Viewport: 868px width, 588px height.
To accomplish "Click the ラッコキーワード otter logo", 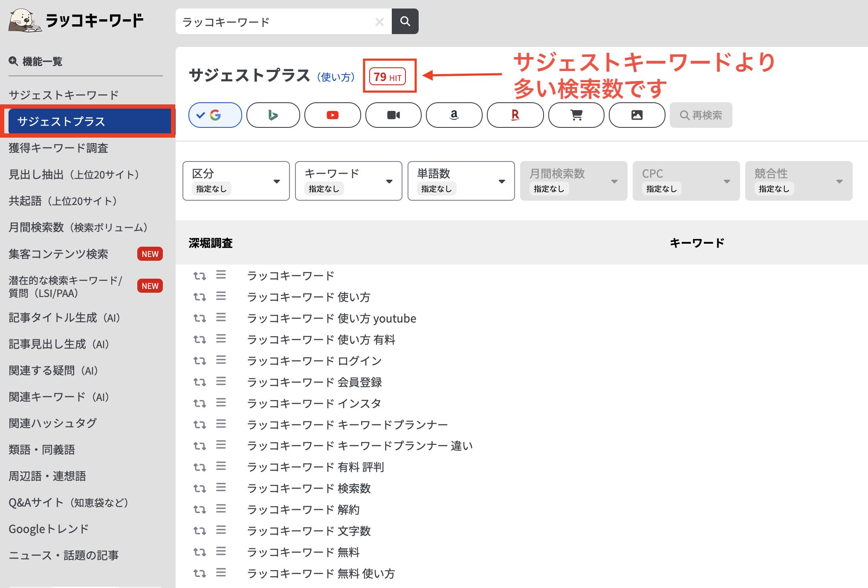I will coord(77,20).
